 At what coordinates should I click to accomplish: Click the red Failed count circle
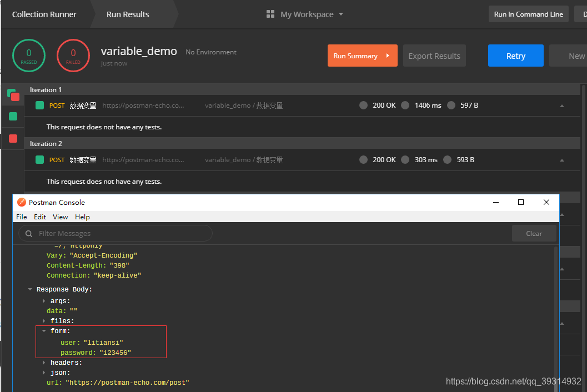coord(73,56)
